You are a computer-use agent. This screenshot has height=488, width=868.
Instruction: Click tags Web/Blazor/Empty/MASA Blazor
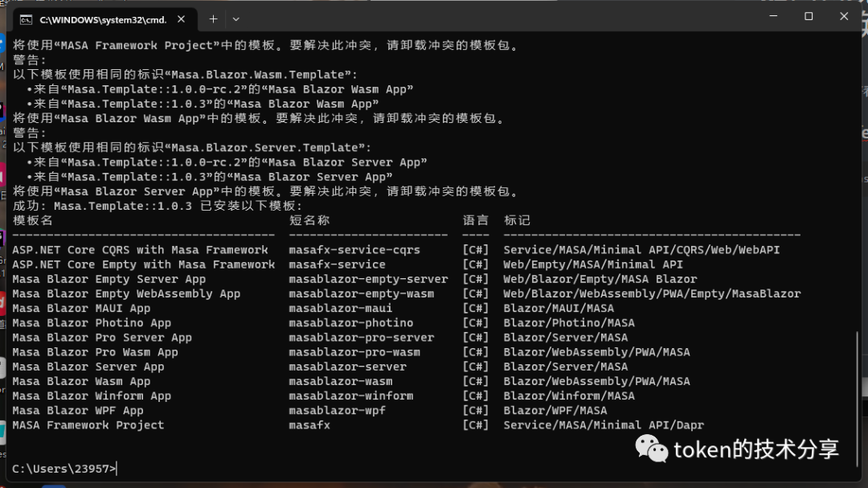click(x=600, y=279)
